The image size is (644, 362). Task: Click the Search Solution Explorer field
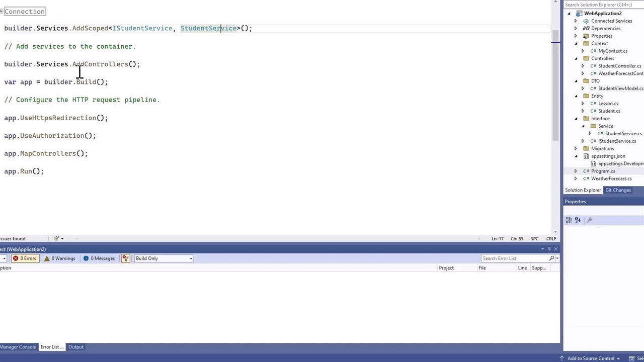point(602,5)
